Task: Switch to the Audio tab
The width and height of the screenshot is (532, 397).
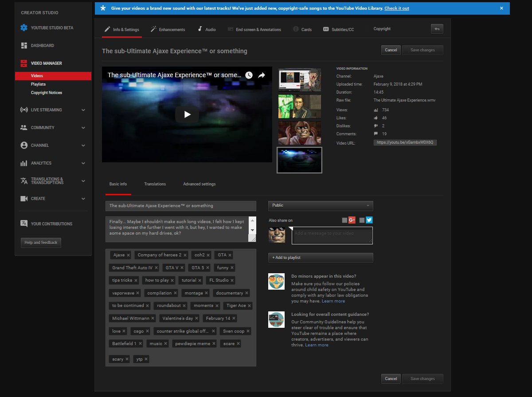Action: click(x=207, y=30)
